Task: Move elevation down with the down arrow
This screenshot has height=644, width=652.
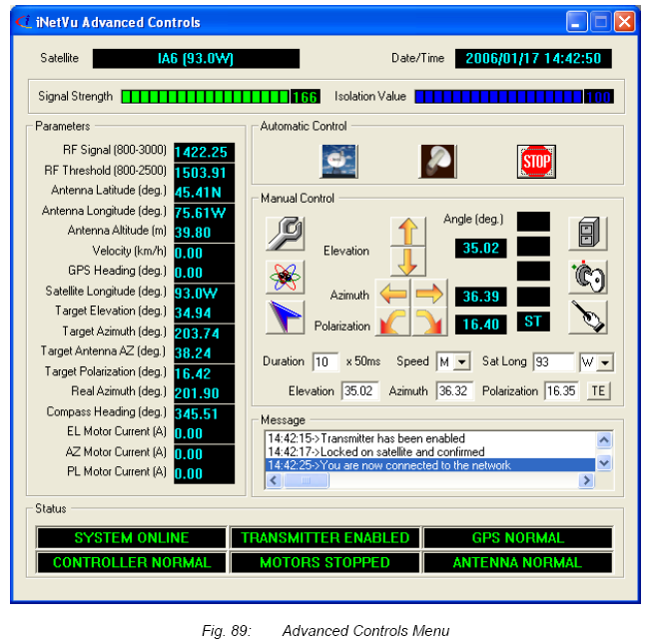Action: [x=408, y=262]
